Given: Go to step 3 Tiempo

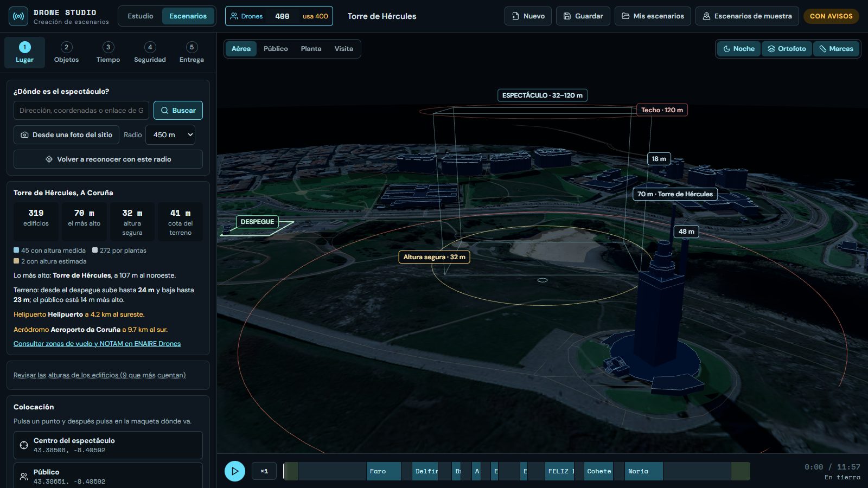Looking at the screenshot, I should (108, 53).
